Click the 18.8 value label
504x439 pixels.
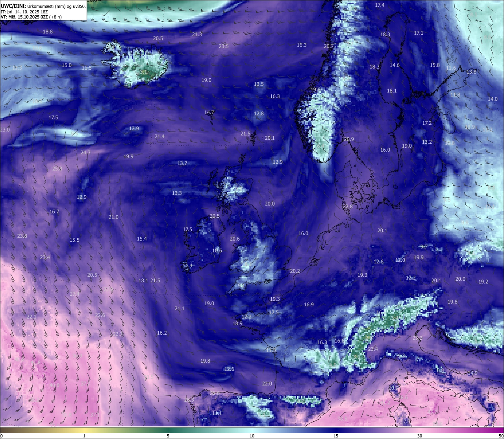[48, 31]
